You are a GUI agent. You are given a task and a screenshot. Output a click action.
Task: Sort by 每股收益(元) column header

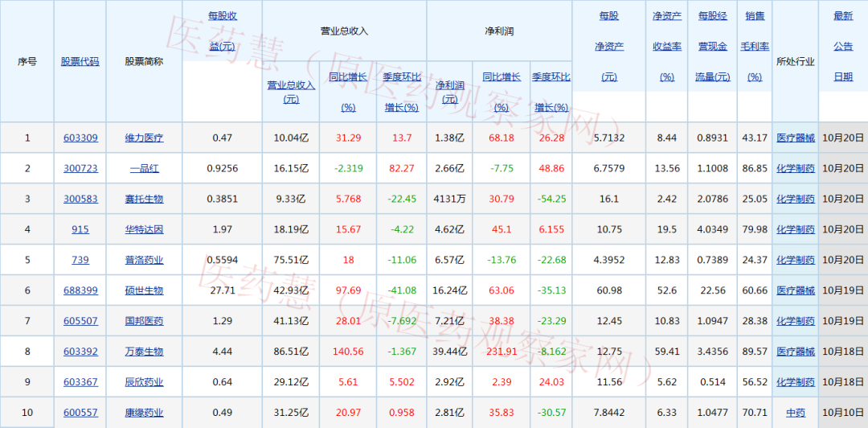click(x=222, y=31)
